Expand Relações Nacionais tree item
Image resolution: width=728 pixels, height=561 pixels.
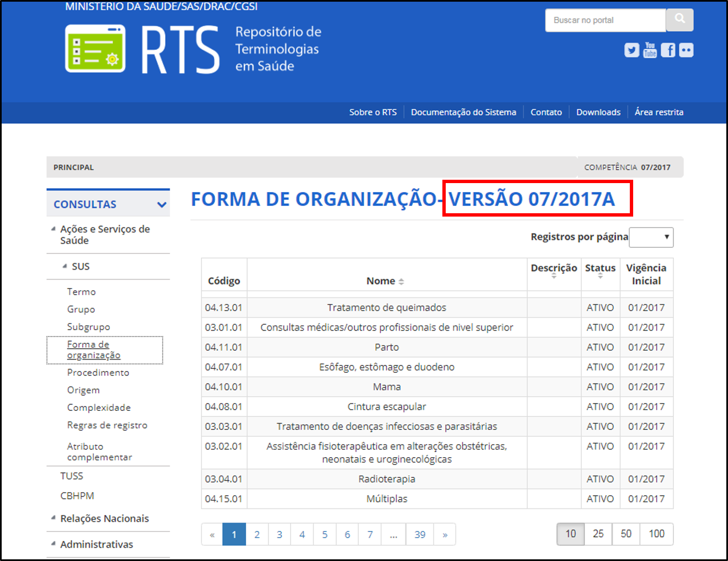tap(54, 519)
